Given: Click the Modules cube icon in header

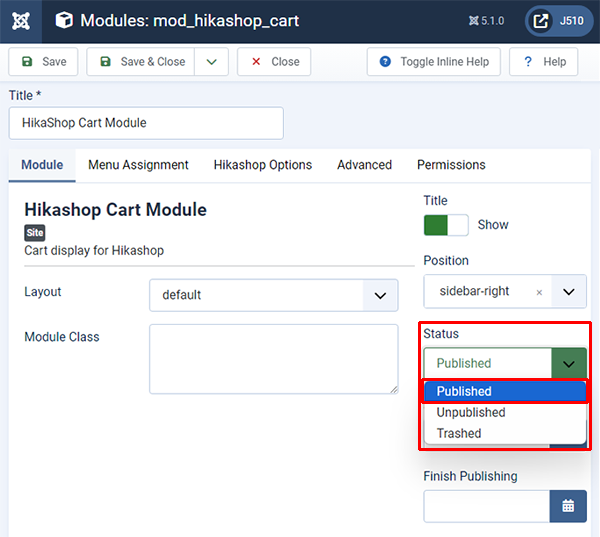Looking at the screenshot, I should point(64,20).
